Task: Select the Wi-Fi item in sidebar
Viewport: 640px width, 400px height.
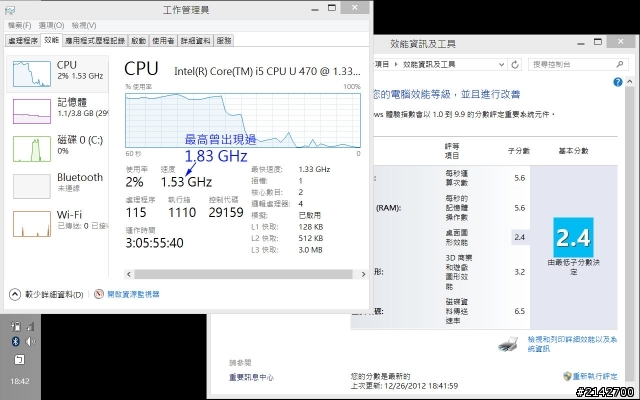Action: tap(58, 223)
